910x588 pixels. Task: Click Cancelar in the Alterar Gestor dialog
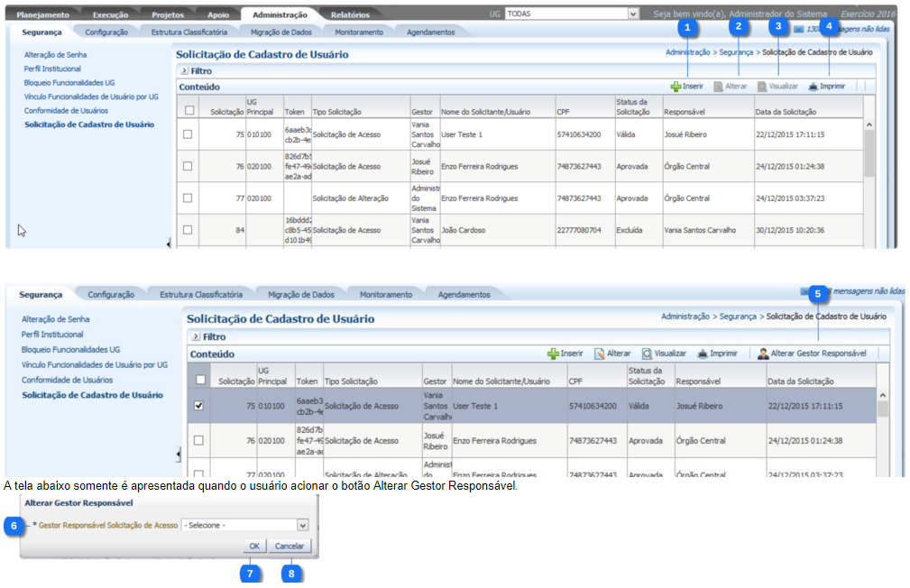tap(290, 546)
